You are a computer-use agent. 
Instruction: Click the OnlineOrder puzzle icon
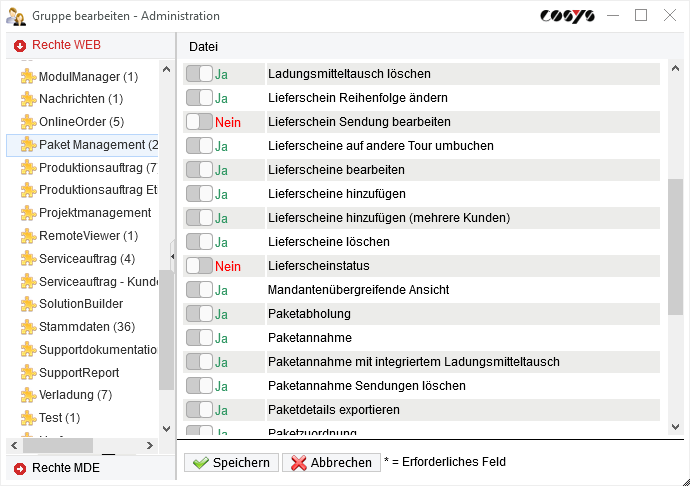28,122
